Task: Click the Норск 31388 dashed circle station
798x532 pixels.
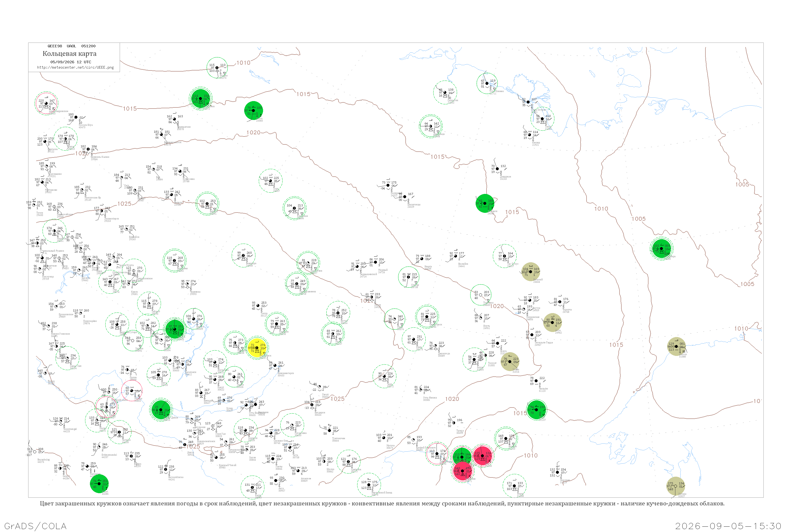Action: pos(514,486)
